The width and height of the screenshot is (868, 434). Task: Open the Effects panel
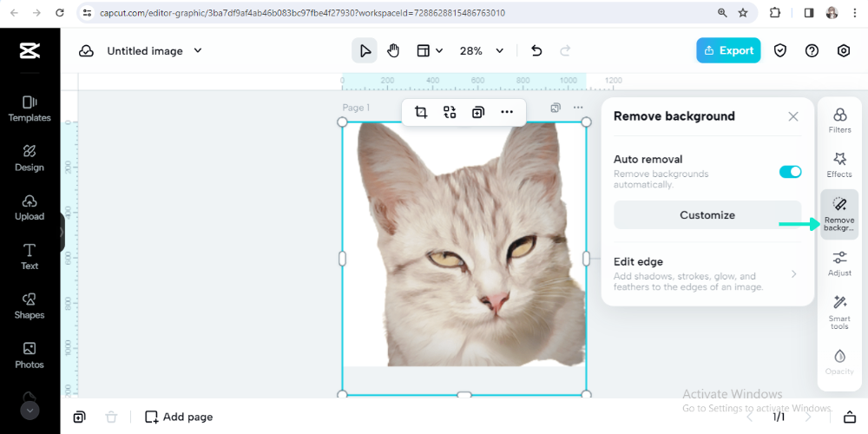(x=839, y=164)
